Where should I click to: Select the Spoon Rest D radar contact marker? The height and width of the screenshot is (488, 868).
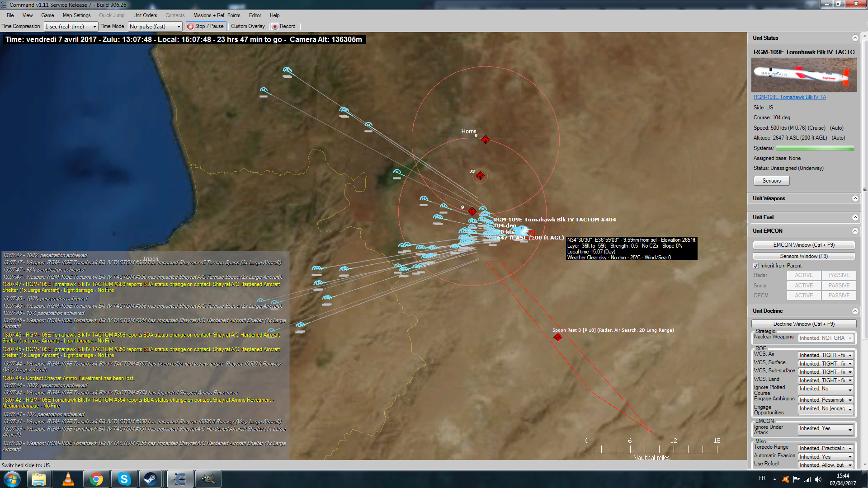558,337
